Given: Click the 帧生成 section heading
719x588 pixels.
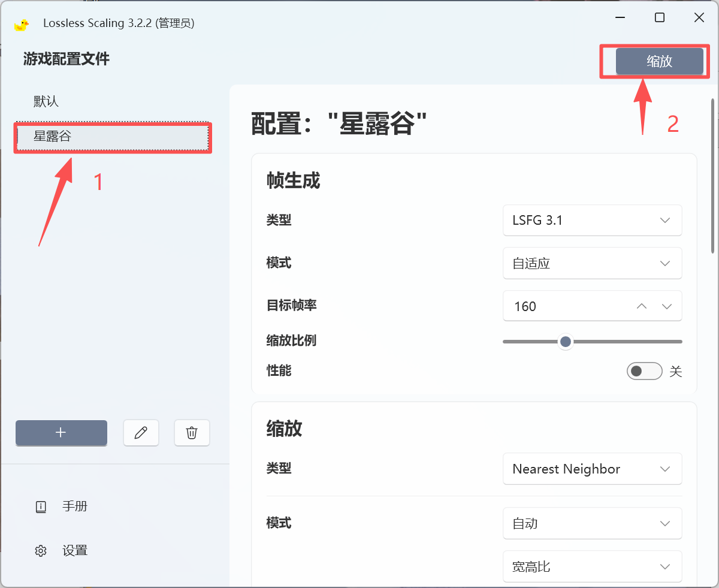Looking at the screenshot, I should tap(293, 181).
